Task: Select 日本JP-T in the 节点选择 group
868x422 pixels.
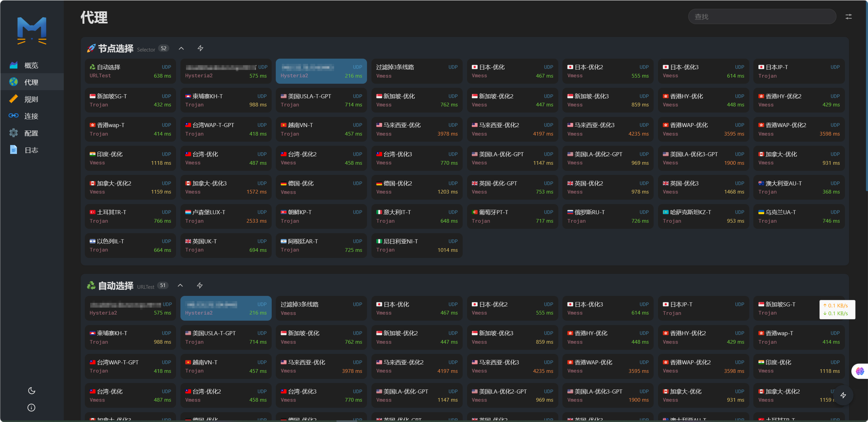Action: (x=799, y=71)
